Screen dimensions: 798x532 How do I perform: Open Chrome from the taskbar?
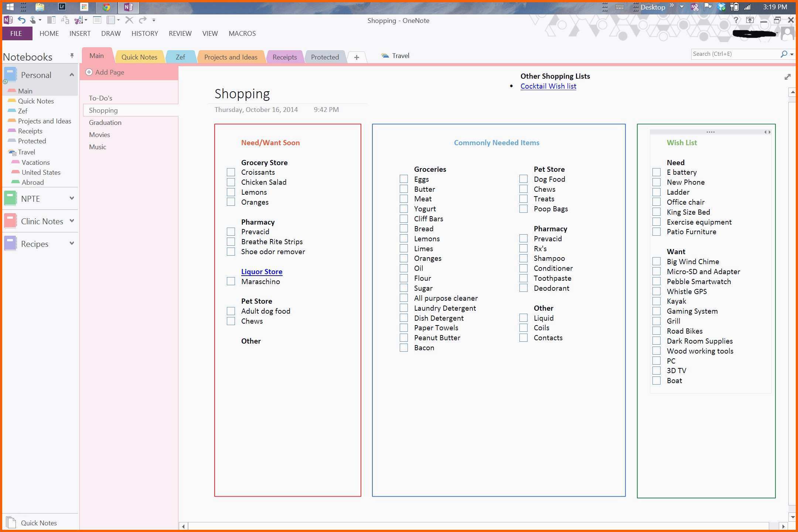pos(106,7)
